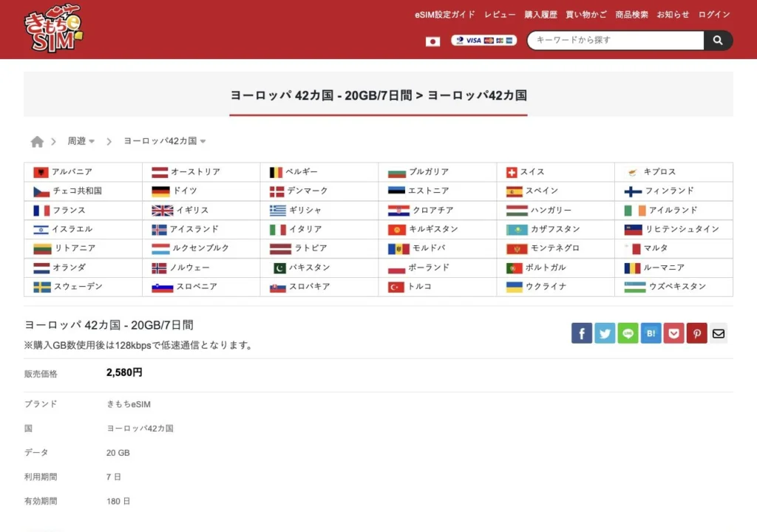Click the ログイン link

pyautogui.click(x=714, y=15)
